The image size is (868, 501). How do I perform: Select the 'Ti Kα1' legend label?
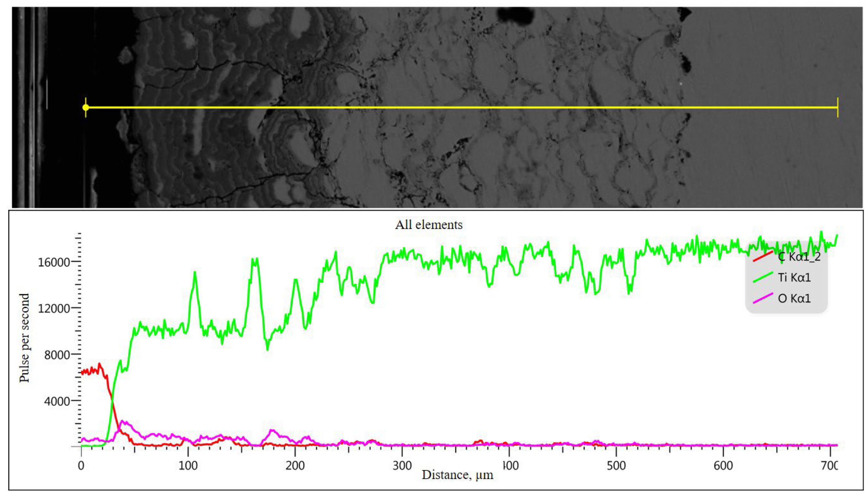click(794, 277)
